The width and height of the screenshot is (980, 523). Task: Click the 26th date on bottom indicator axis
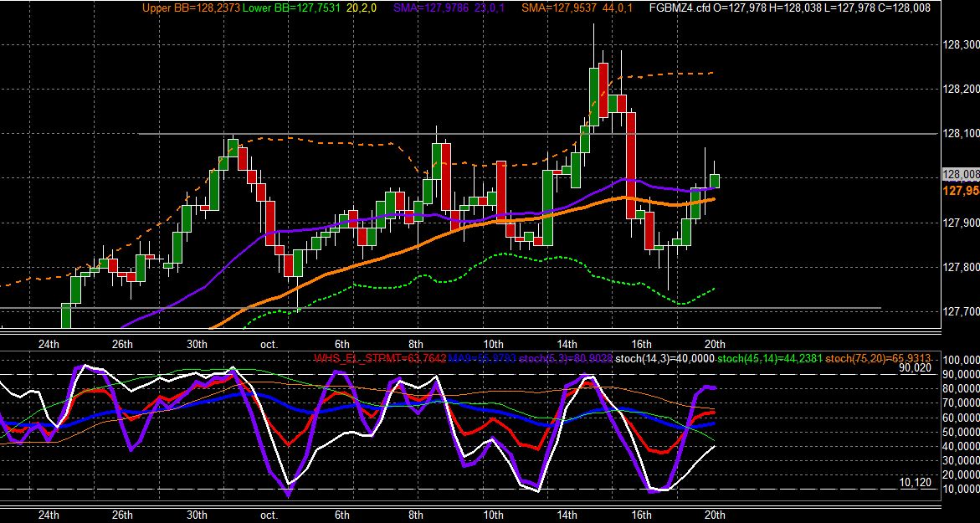(x=122, y=515)
